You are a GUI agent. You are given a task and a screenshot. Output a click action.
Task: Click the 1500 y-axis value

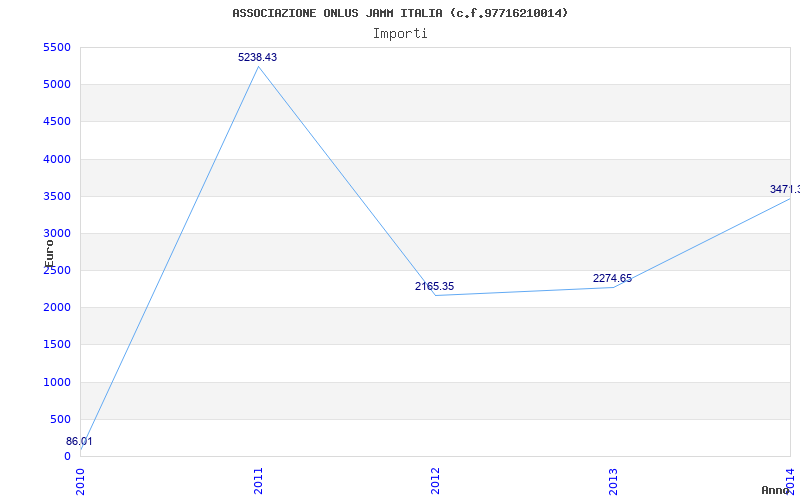pyautogui.click(x=57, y=344)
